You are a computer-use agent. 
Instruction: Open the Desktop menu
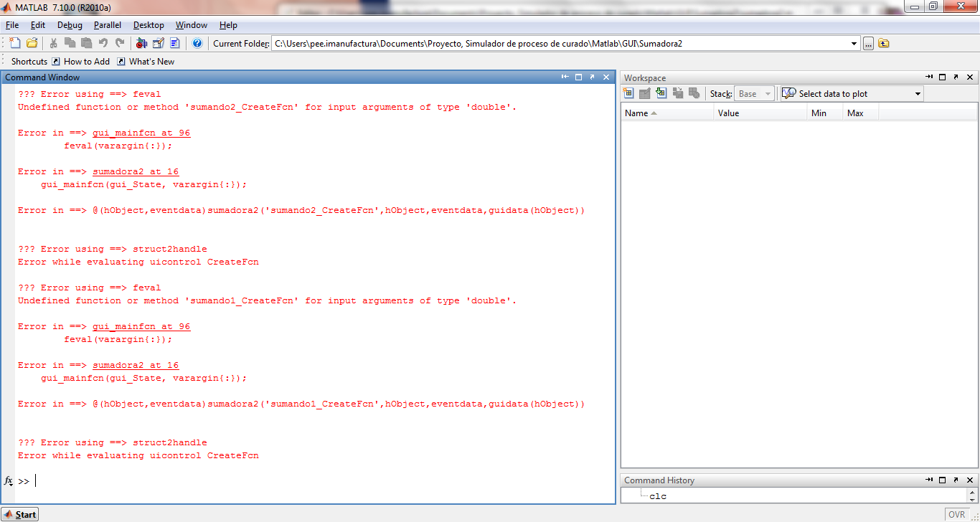tap(148, 25)
